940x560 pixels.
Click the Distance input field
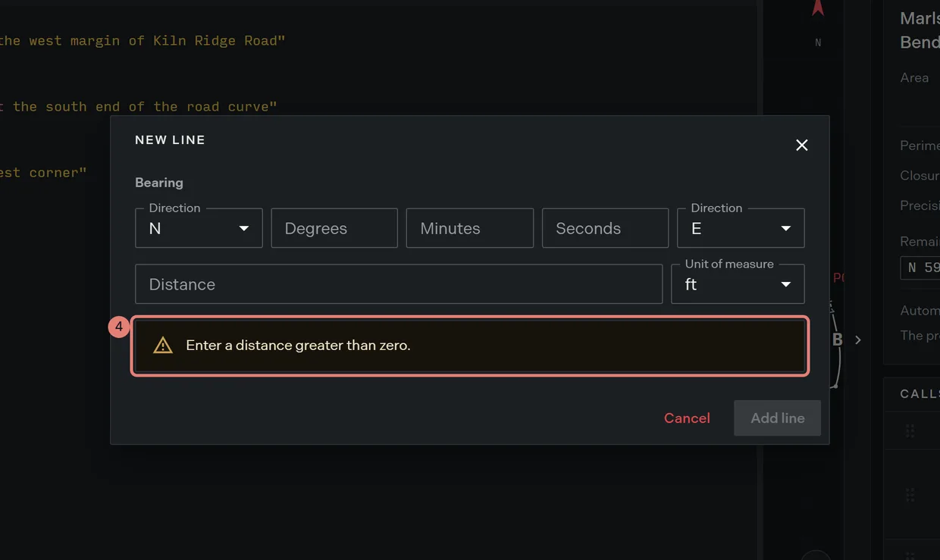[399, 284]
